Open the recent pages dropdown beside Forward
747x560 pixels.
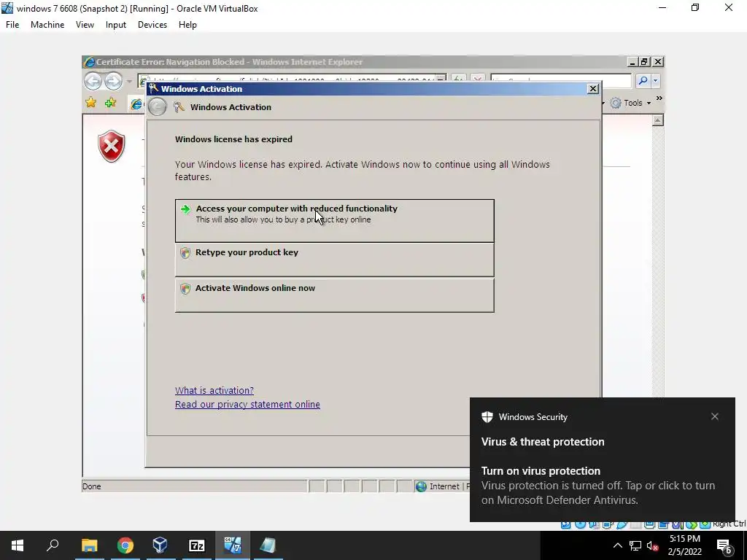pos(129,82)
